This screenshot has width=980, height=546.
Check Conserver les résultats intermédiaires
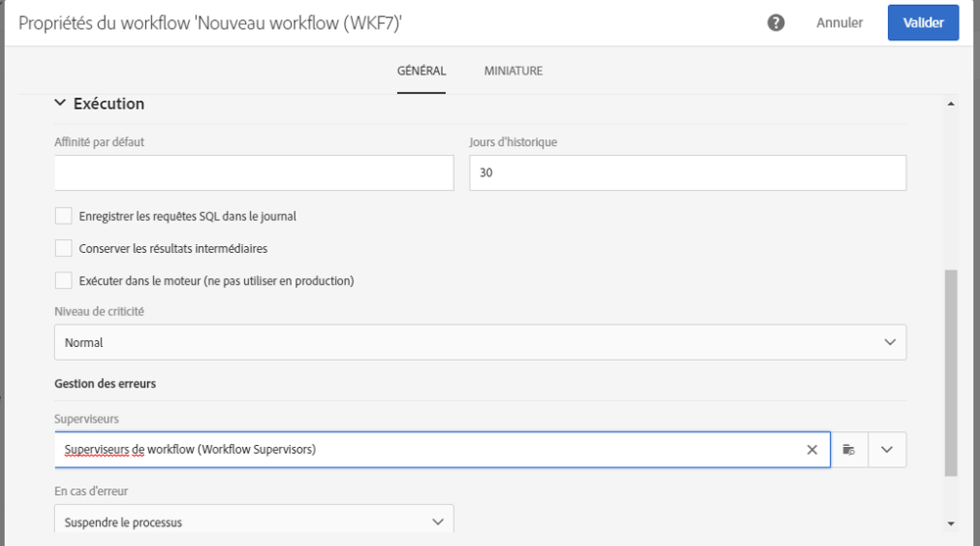pyautogui.click(x=64, y=248)
